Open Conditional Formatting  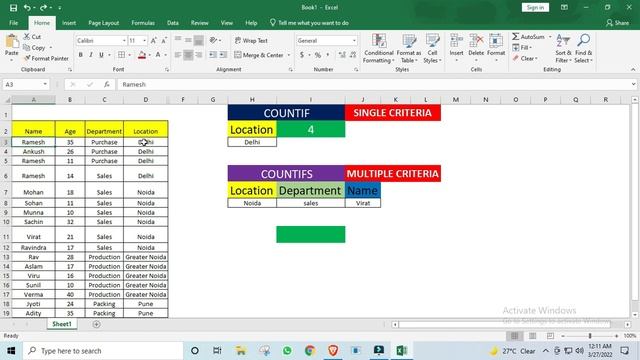click(x=378, y=49)
